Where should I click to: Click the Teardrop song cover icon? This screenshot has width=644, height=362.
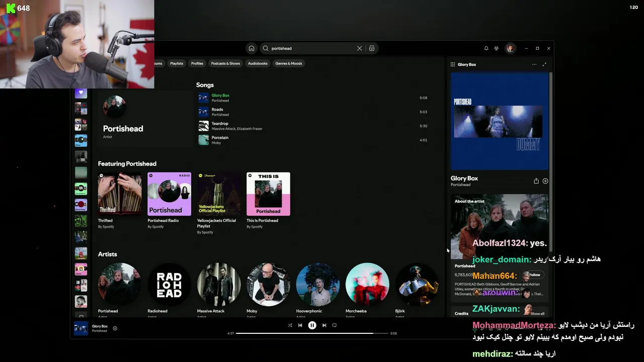[203, 126]
